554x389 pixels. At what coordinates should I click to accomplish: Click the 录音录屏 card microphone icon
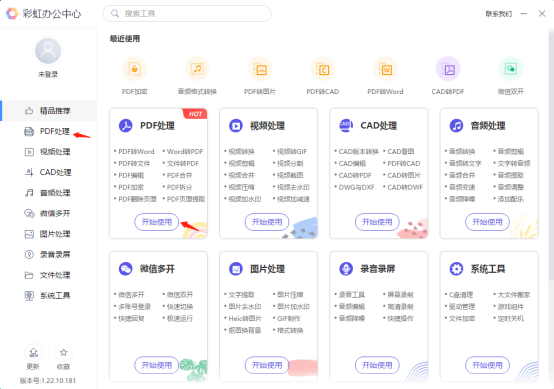pyautogui.click(x=346, y=269)
